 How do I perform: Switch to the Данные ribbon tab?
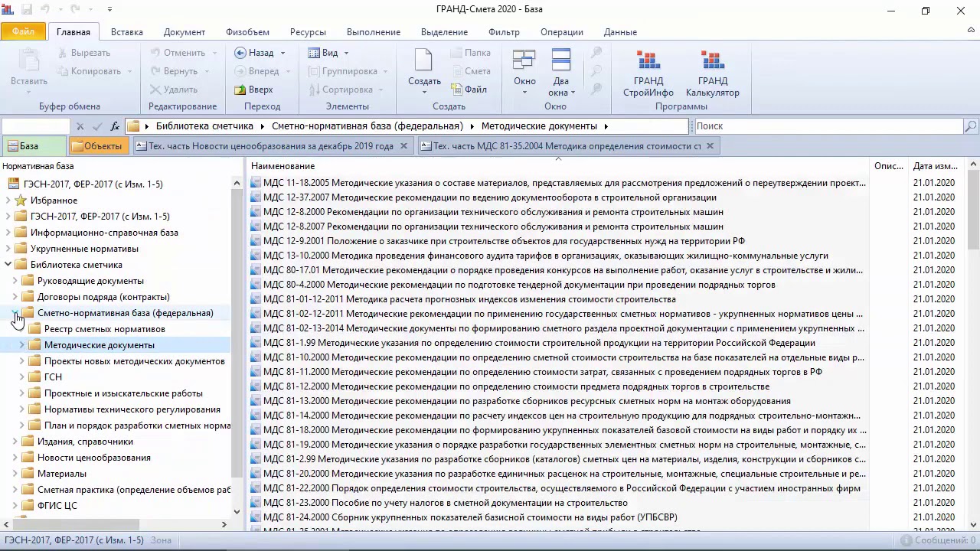click(x=620, y=32)
